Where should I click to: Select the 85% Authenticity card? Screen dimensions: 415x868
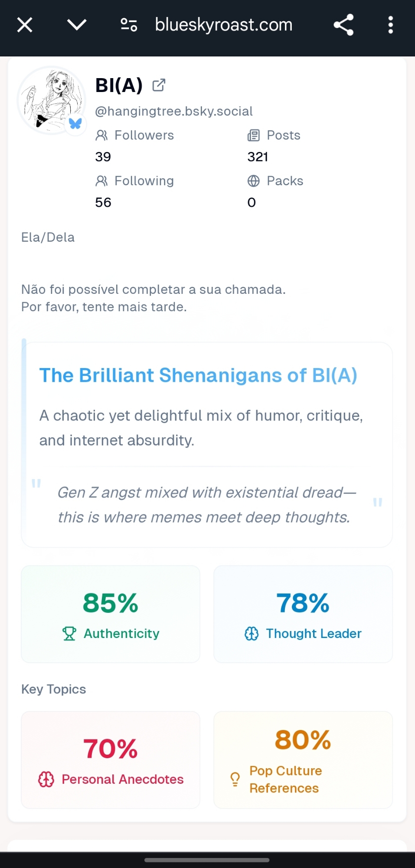point(111,614)
